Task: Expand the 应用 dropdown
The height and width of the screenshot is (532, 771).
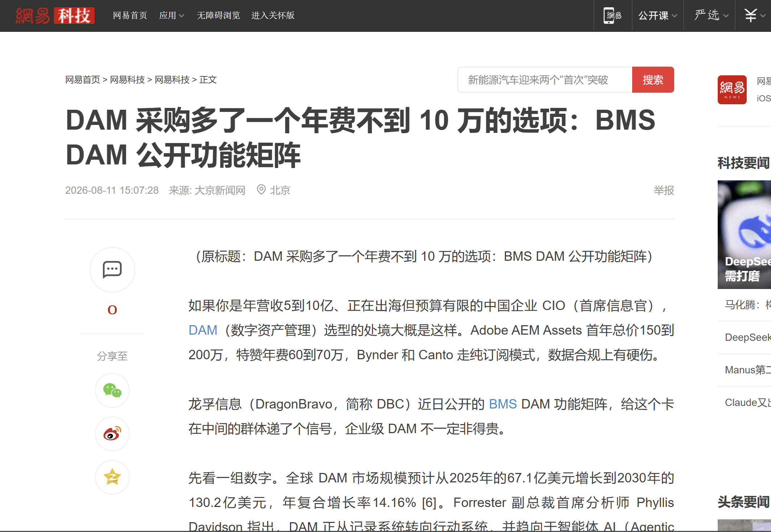Action: (172, 16)
